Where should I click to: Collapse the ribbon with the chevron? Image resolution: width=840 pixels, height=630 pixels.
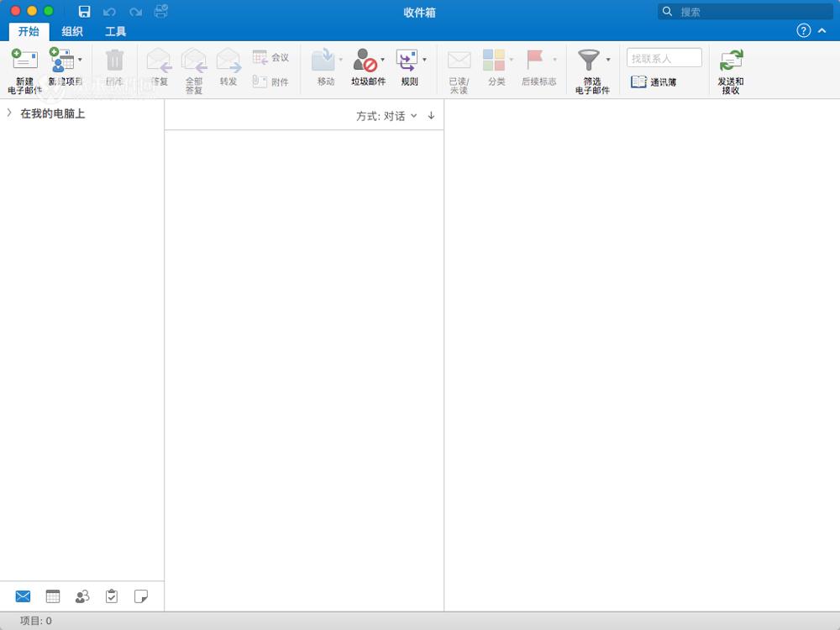coord(822,30)
